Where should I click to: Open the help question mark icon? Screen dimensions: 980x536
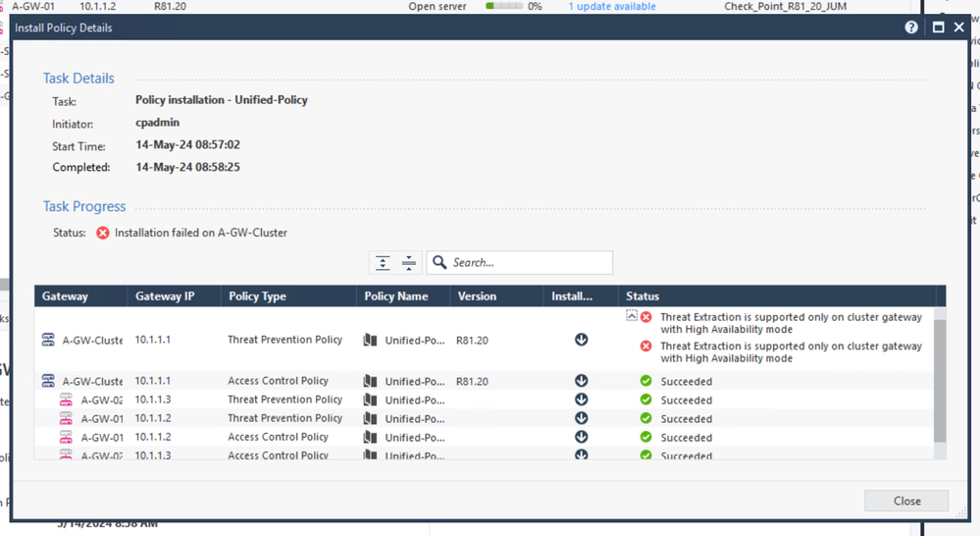(911, 27)
